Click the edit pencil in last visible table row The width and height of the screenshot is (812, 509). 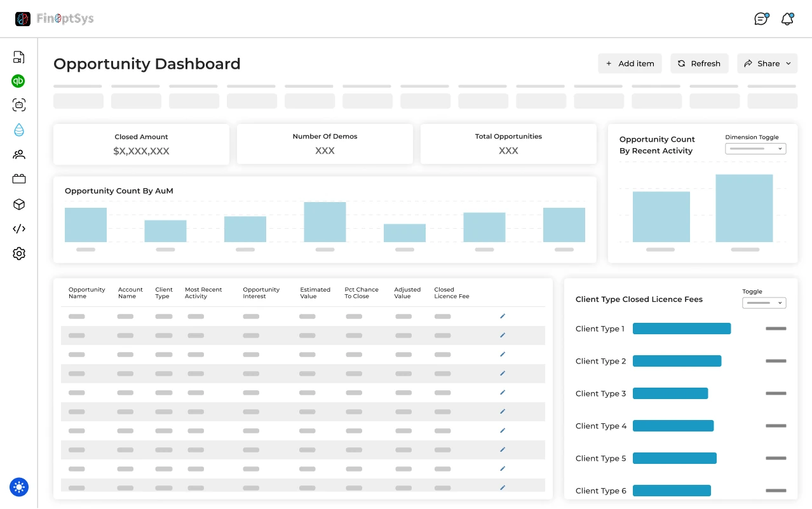pyautogui.click(x=503, y=487)
